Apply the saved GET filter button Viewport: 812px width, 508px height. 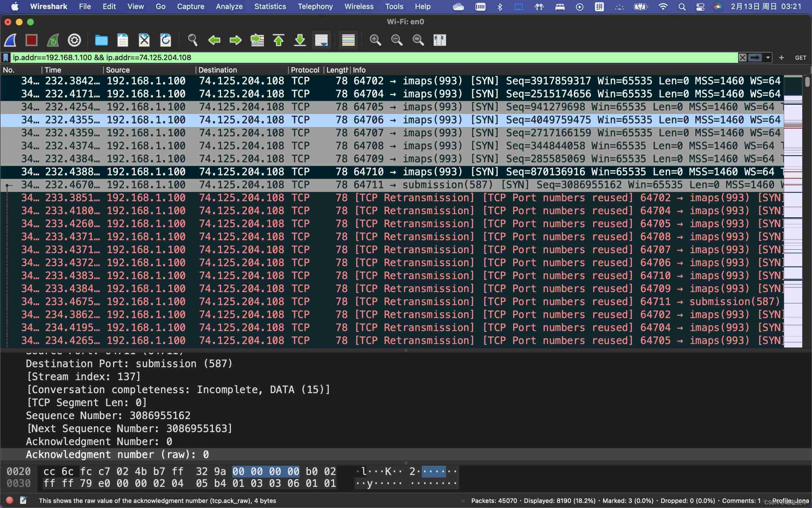[800, 58]
